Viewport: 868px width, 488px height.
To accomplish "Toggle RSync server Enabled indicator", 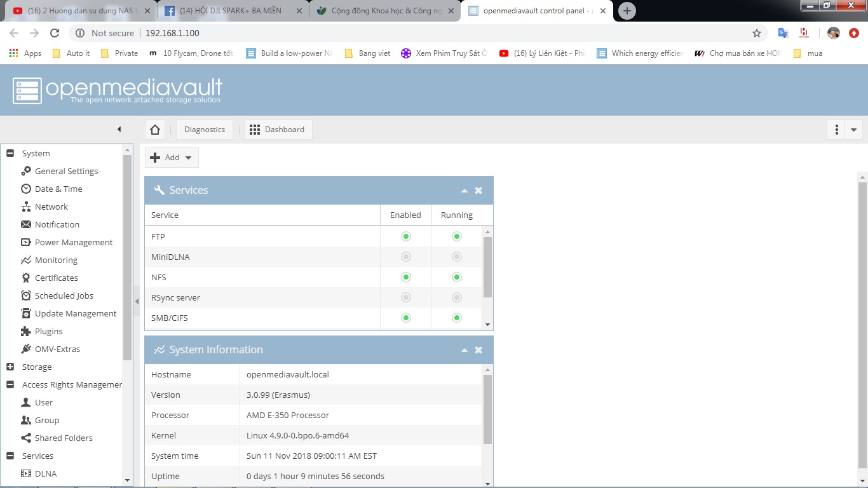I will click(406, 297).
